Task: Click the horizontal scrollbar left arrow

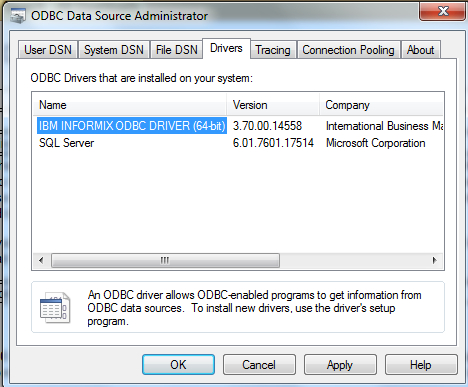Action: pos(41,260)
